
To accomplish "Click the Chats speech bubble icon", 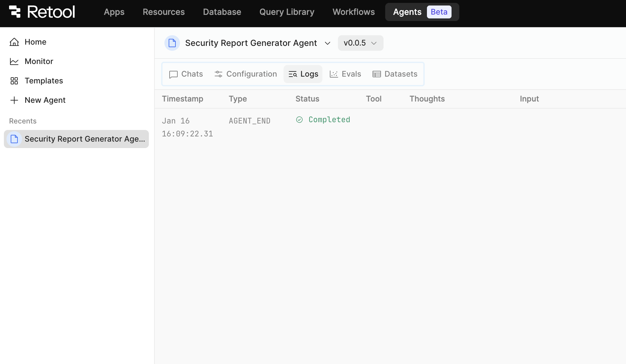I will 173,74.
